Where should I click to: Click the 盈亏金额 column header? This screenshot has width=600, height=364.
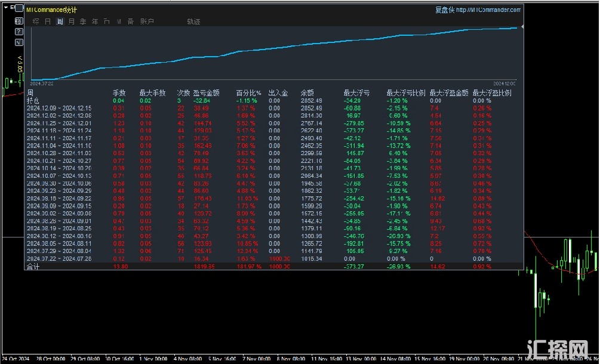(206, 93)
